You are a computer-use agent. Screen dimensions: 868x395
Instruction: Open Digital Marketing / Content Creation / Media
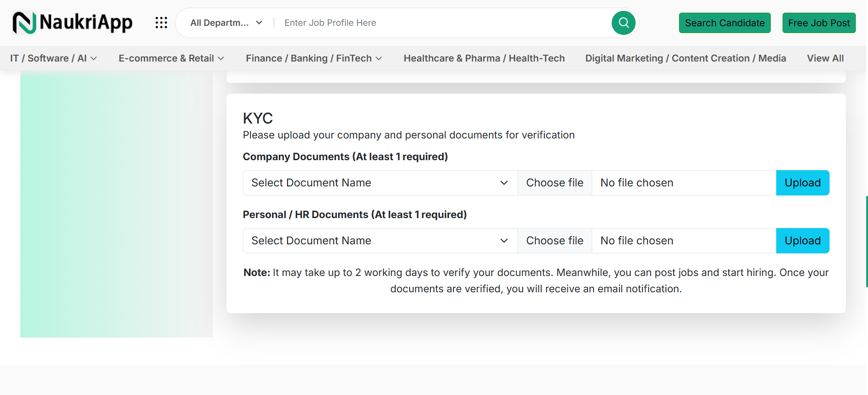tap(685, 58)
